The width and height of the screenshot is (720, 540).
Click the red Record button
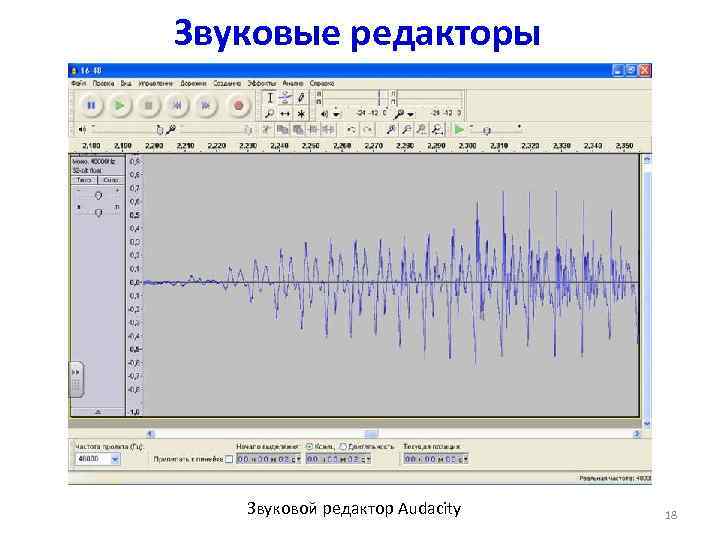click(x=238, y=106)
